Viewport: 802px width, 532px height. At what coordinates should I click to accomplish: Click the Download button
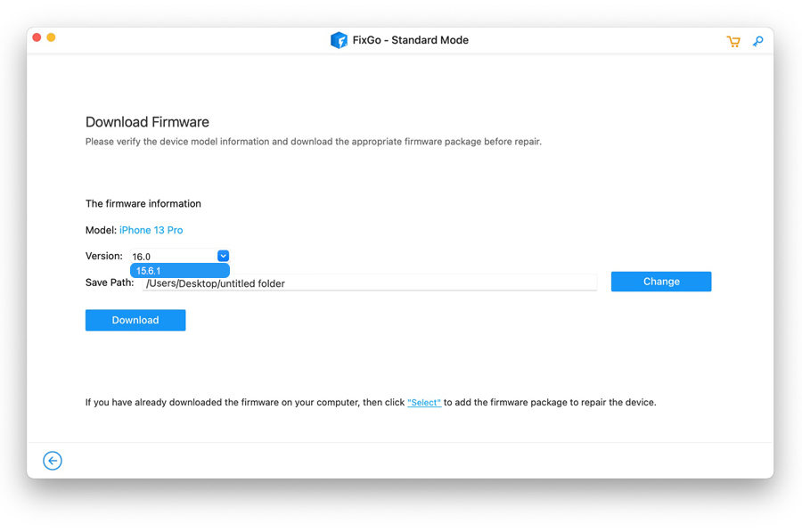click(135, 320)
